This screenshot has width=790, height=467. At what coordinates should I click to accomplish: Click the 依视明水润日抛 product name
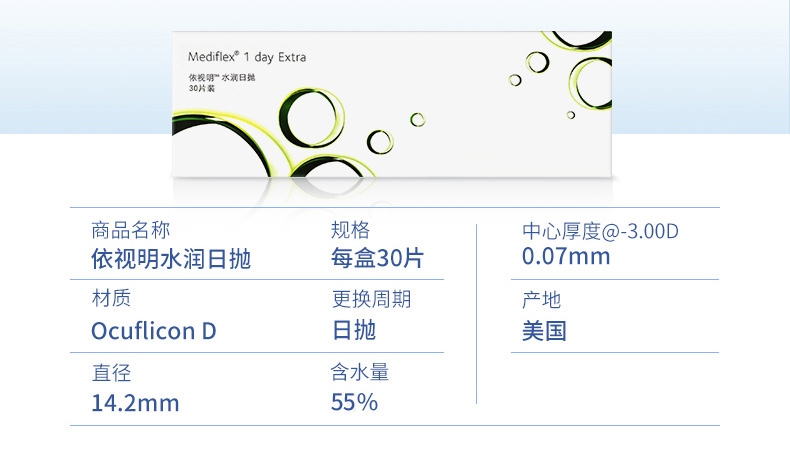click(x=171, y=259)
